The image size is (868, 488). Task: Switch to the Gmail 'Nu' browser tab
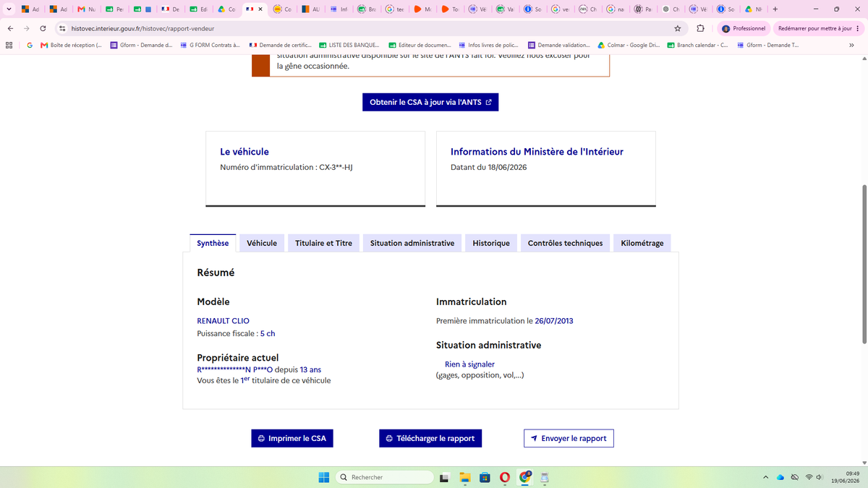point(87,9)
